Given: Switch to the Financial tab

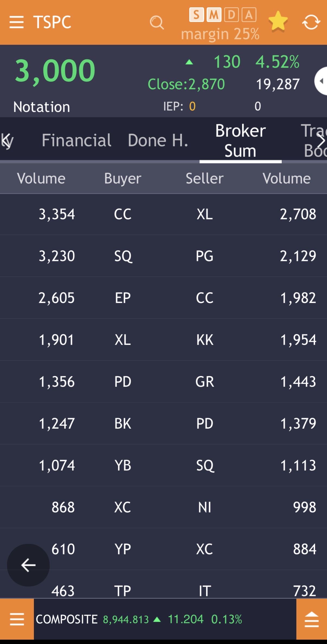Looking at the screenshot, I should (x=76, y=140).
